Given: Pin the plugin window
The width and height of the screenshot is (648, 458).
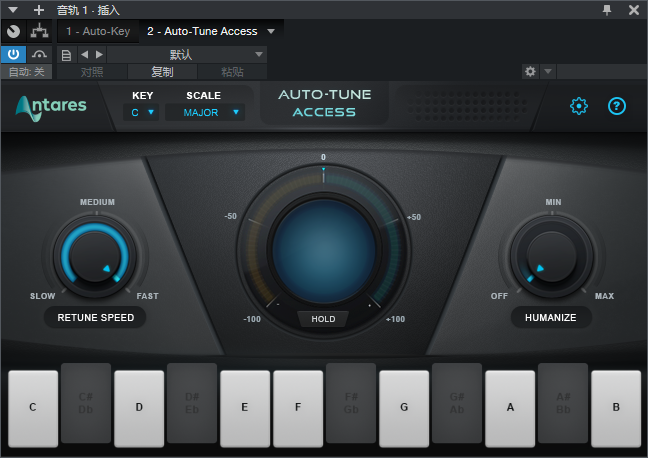Looking at the screenshot, I should pos(607,10).
